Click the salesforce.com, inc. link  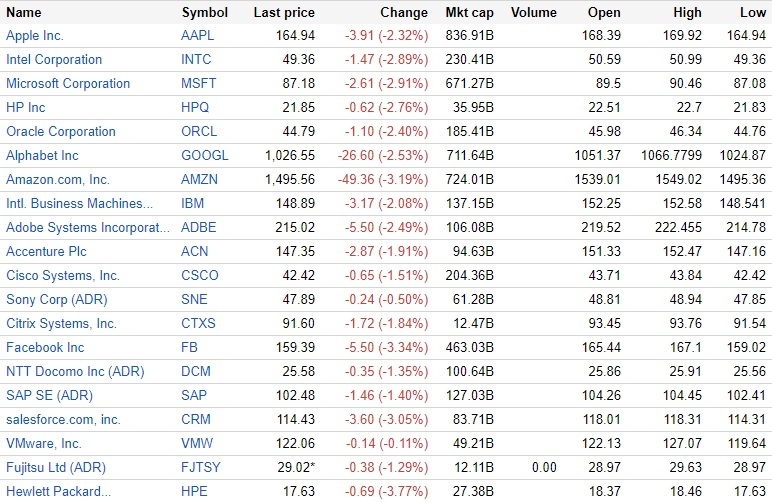(x=63, y=420)
